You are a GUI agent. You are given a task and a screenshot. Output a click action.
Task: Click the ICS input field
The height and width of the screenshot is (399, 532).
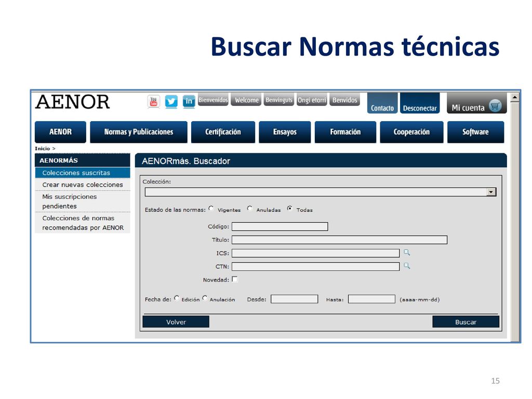[315, 253]
